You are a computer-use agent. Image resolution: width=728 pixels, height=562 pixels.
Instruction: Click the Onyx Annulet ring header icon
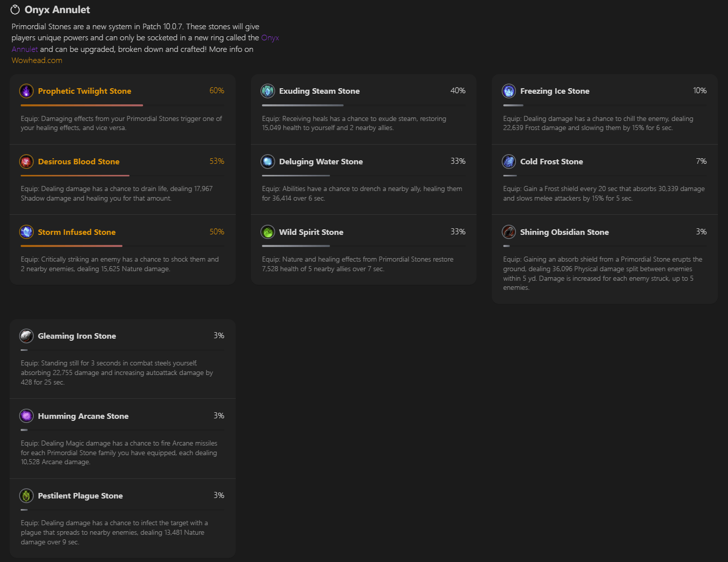[x=15, y=10]
